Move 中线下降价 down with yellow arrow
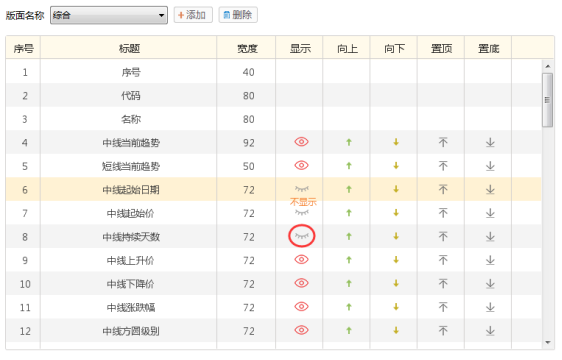 pyautogui.click(x=396, y=283)
